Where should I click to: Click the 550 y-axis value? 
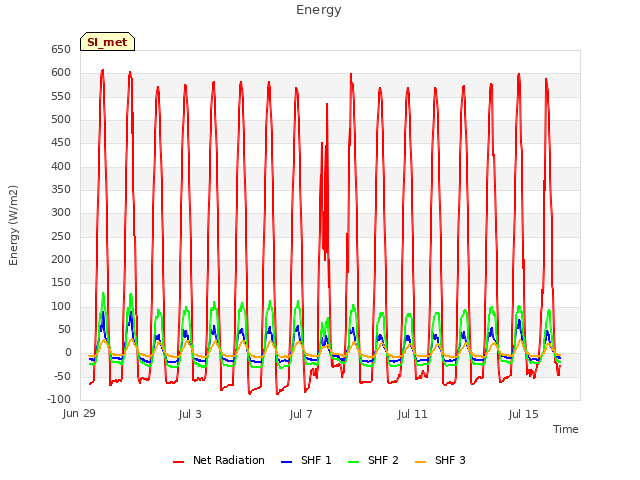[x=61, y=97]
